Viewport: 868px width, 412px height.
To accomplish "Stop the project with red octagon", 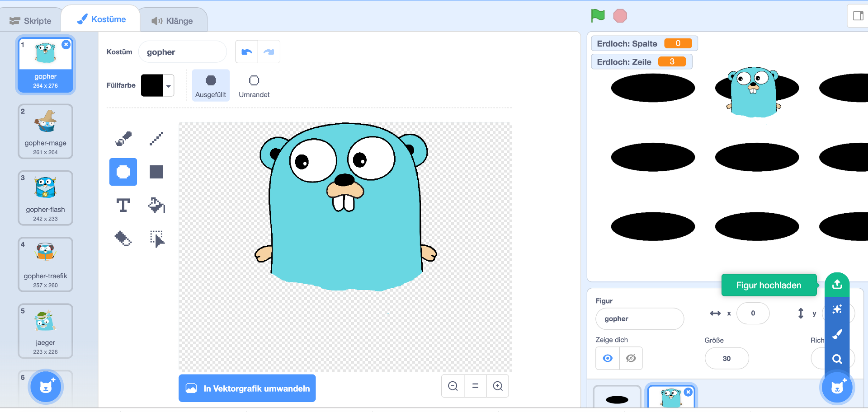I will pyautogui.click(x=620, y=16).
